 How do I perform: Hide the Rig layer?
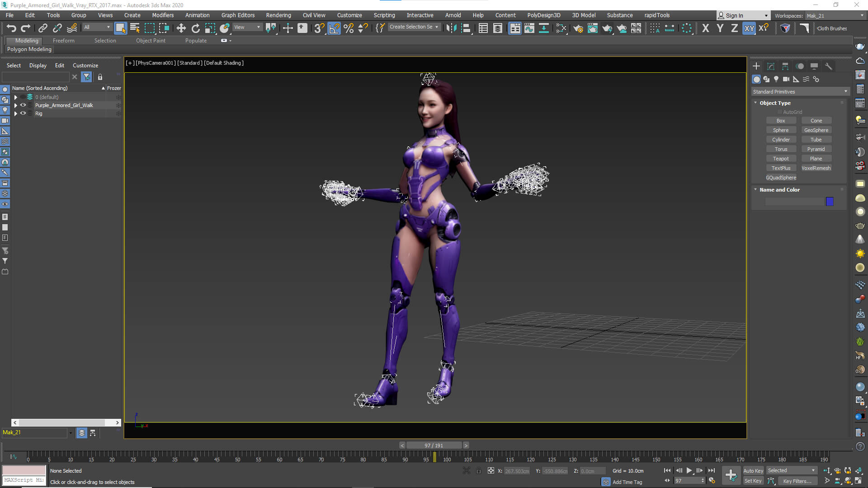pyautogui.click(x=23, y=113)
